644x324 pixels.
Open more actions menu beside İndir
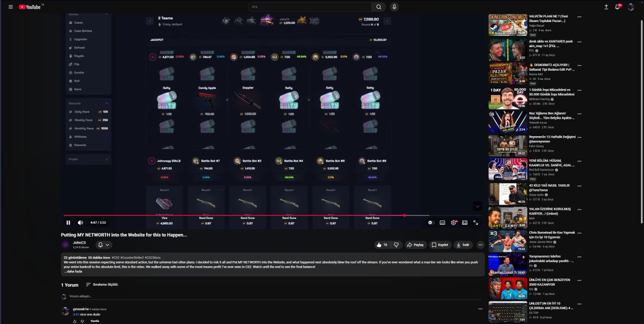[x=480, y=245]
